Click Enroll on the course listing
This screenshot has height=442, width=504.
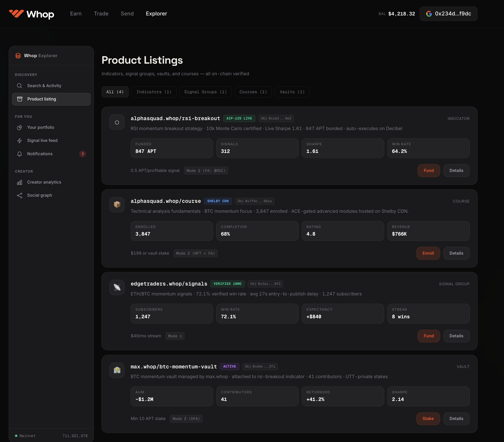428,253
